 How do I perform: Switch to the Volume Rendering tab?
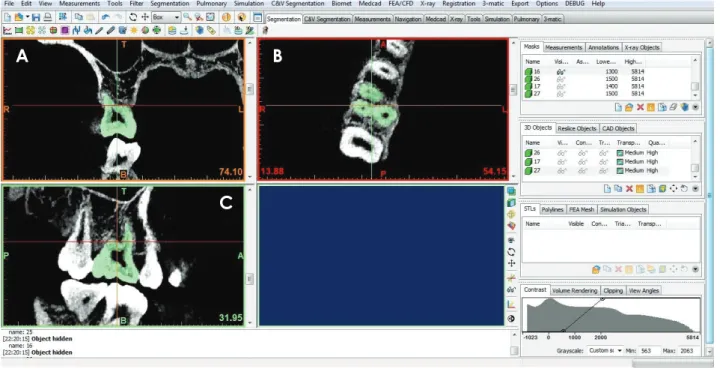(x=575, y=291)
